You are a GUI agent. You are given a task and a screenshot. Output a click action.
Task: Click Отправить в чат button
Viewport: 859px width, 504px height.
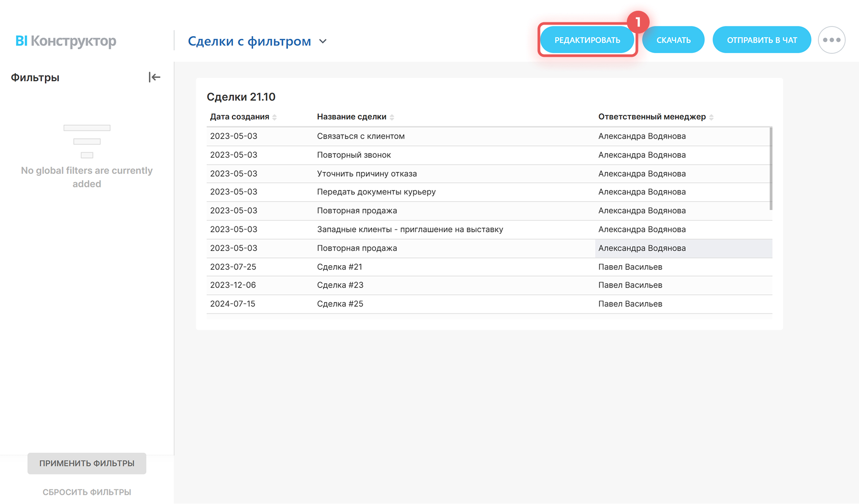761,40
